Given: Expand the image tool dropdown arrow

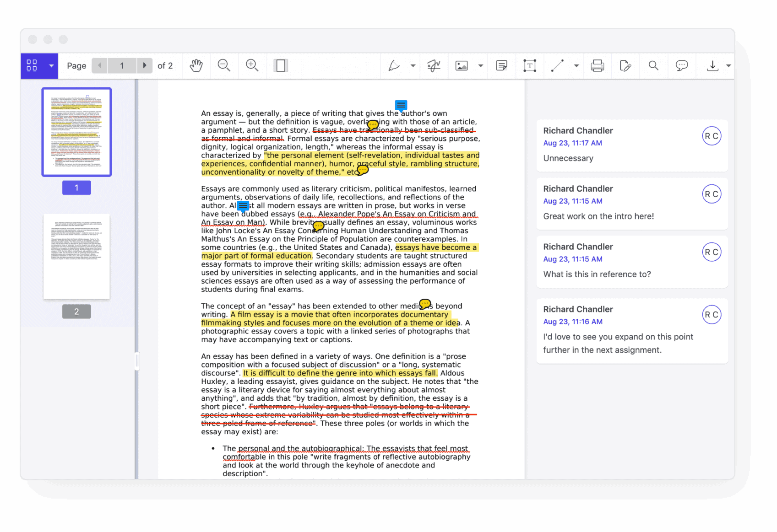Looking at the screenshot, I should coord(481,65).
